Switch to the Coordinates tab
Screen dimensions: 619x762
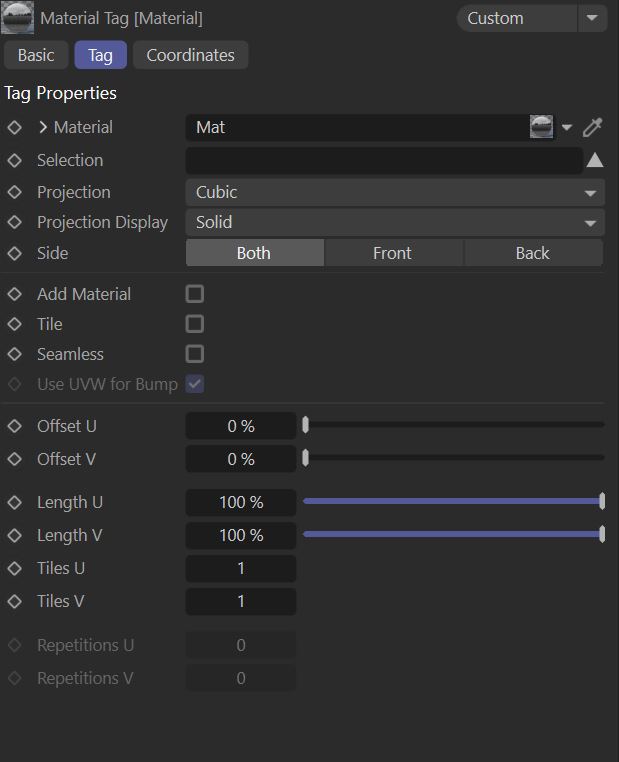(190, 55)
